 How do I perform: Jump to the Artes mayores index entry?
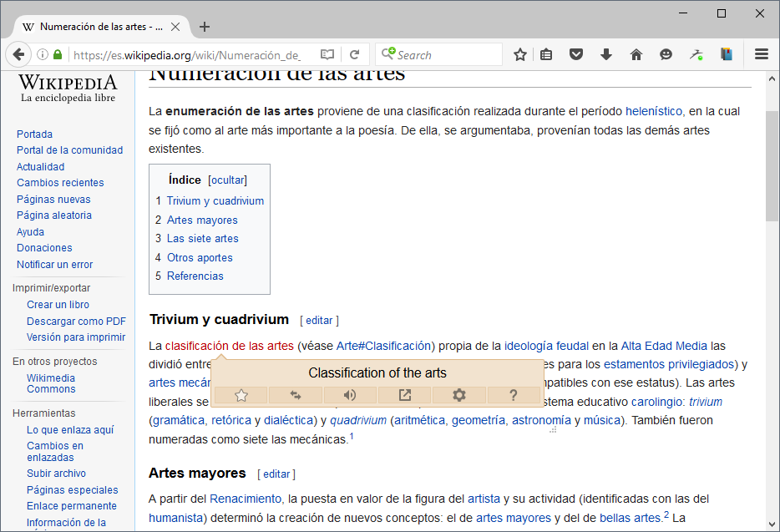tap(202, 220)
